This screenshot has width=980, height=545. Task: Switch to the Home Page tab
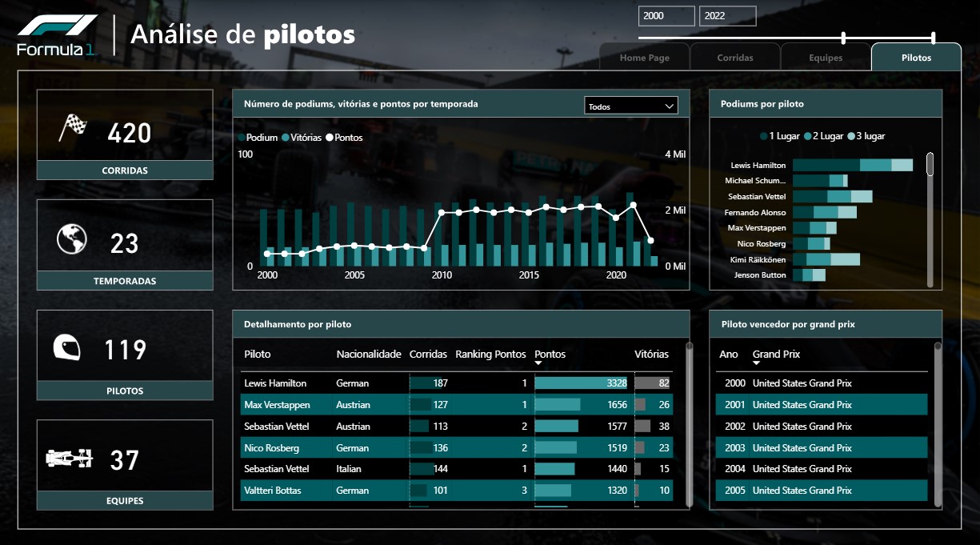click(644, 58)
